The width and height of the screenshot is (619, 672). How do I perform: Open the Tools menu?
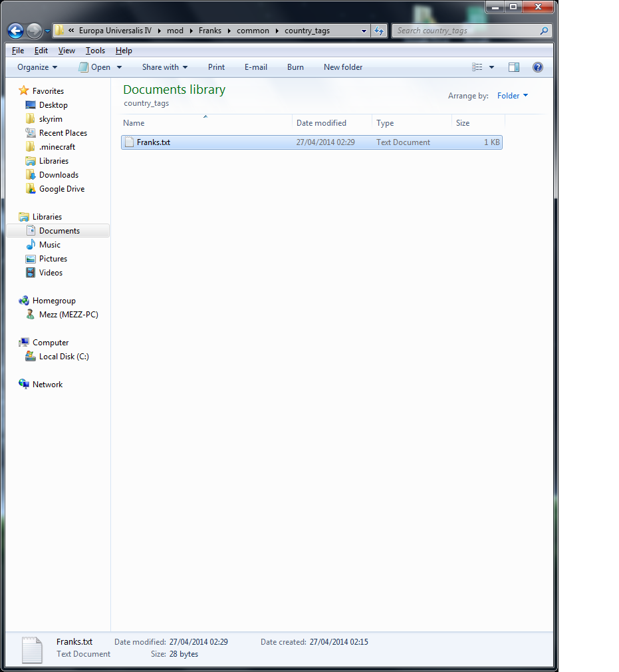pos(95,51)
